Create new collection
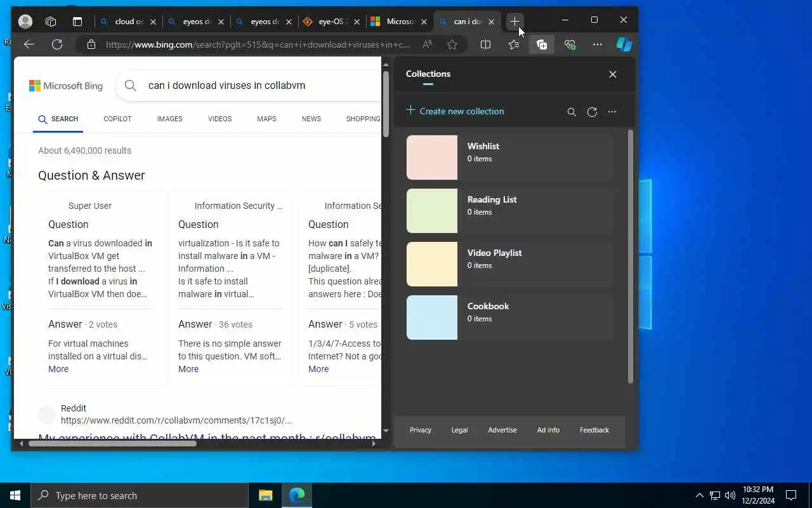Screen dimensions: 812x508 click(x=455, y=111)
